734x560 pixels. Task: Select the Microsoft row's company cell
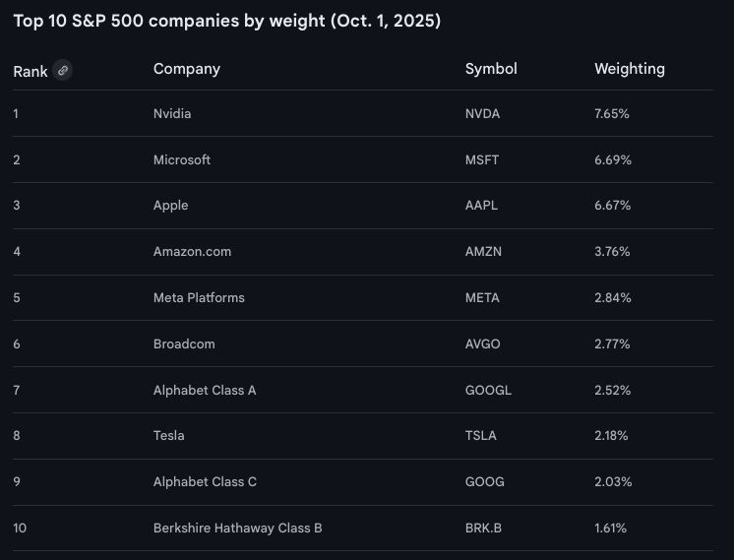182,159
